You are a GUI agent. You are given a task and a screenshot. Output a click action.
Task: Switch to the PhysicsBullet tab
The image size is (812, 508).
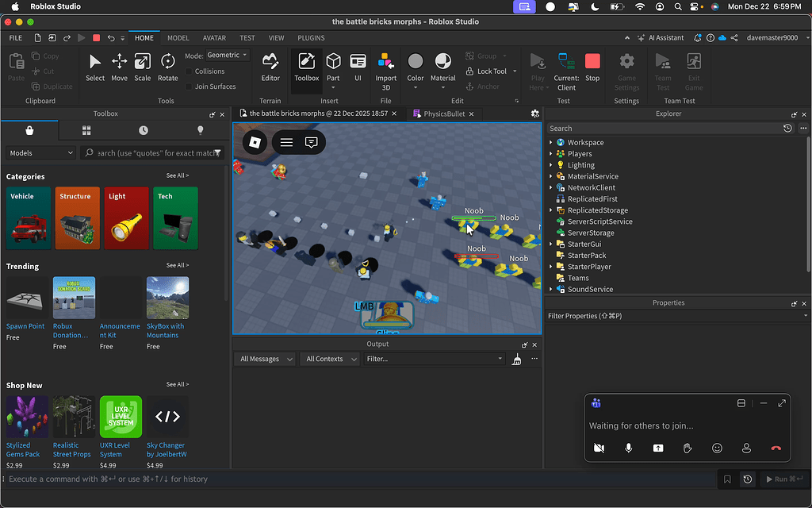[443, 114]
